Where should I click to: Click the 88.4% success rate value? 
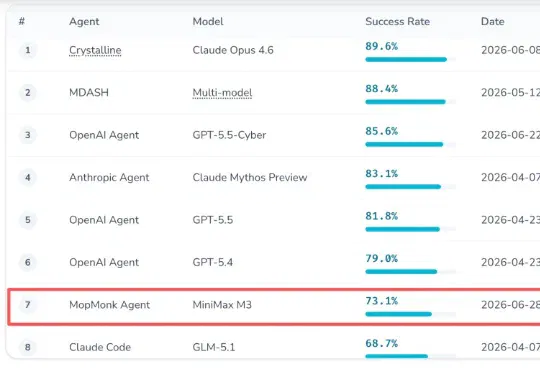click(382, 89)
